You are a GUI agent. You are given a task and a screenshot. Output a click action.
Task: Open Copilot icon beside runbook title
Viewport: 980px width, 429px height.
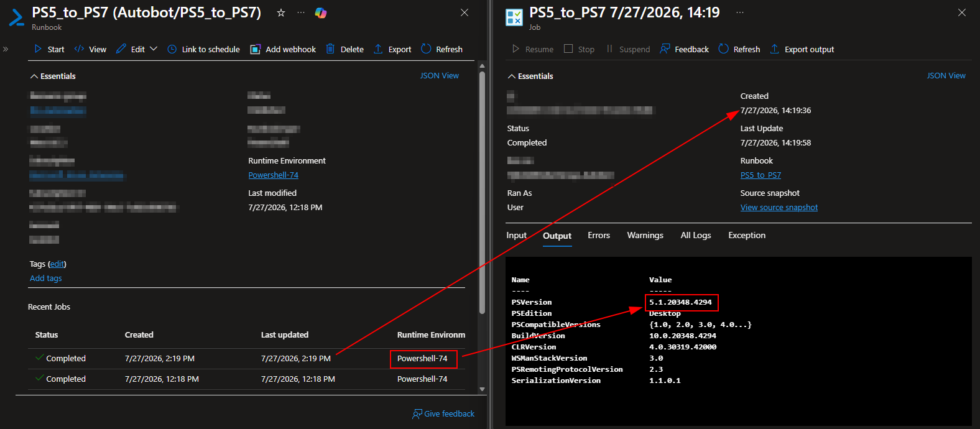(x=321, y=12)
